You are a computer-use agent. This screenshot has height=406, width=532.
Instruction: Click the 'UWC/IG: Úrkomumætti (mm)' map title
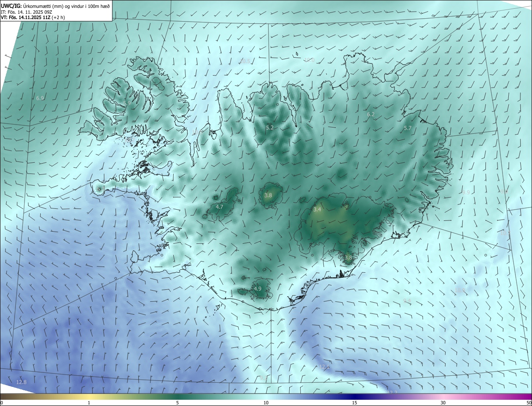pyautogui.click(x=55, y=6)
